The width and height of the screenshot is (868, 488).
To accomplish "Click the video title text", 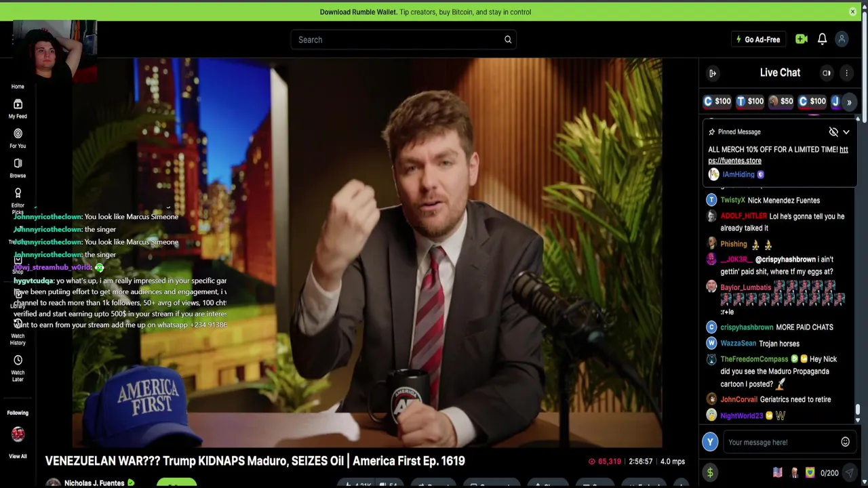I will click(255, 461).
